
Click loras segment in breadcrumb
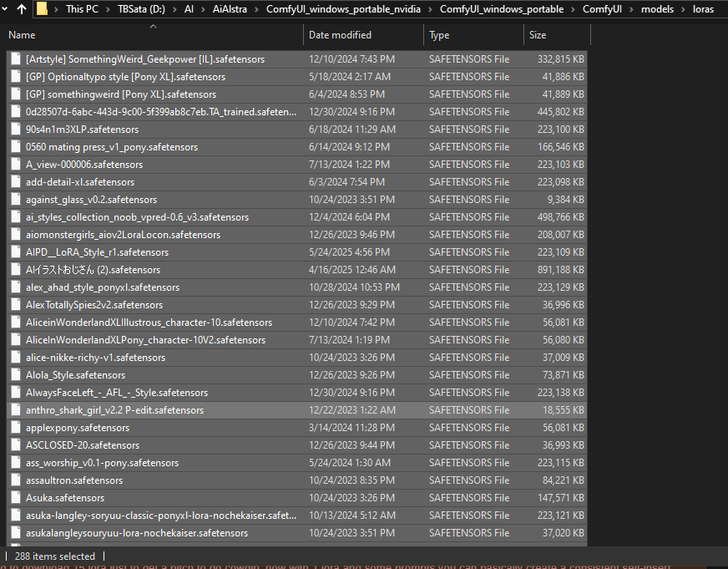click(x=703, y=9)
